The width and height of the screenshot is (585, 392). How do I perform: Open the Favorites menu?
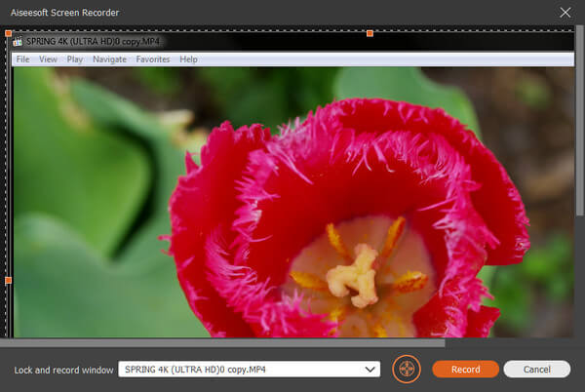coord(153,59)
